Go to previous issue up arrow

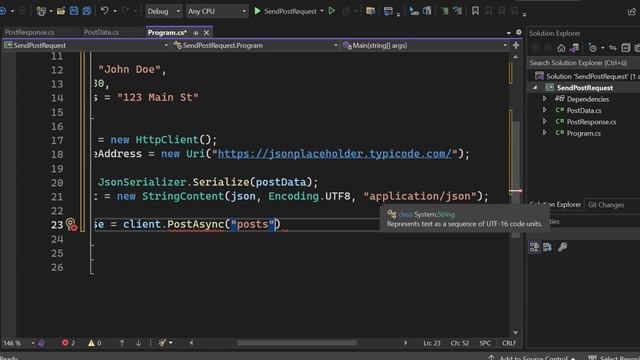pos(122,343)
